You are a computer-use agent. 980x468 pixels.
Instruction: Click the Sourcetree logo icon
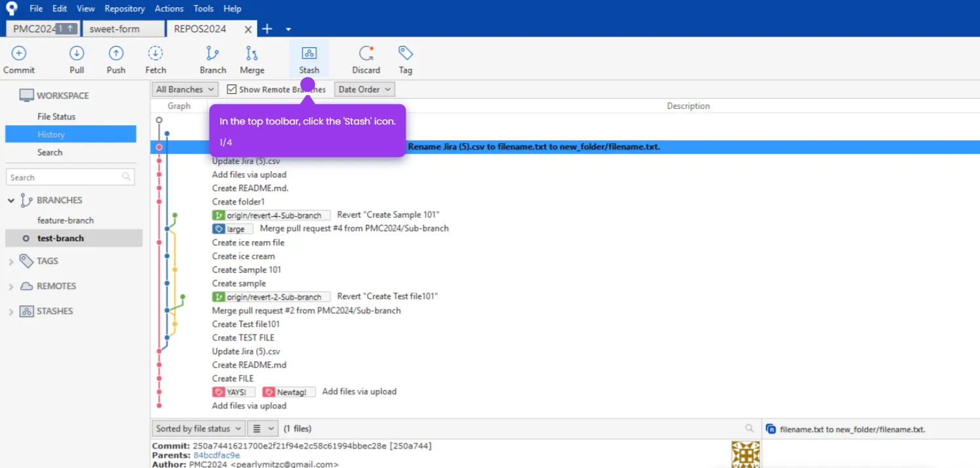pos(11,9)
